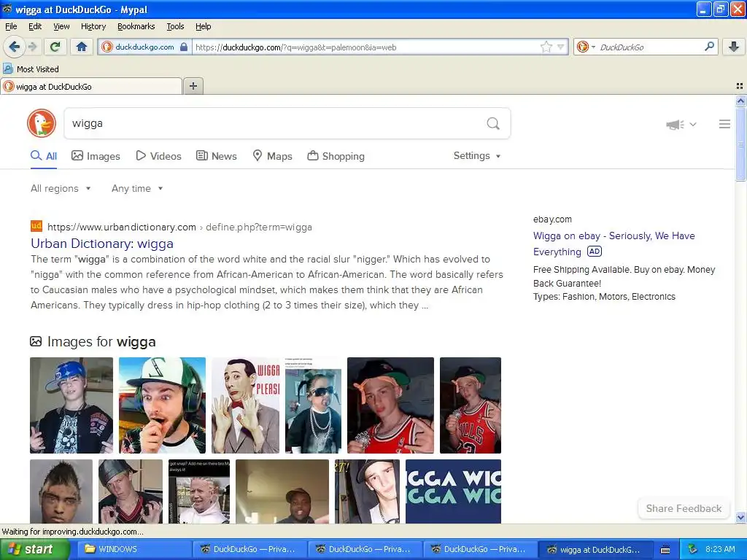Switch to the Videos results tab
The image size is (747, 560).
158,156
